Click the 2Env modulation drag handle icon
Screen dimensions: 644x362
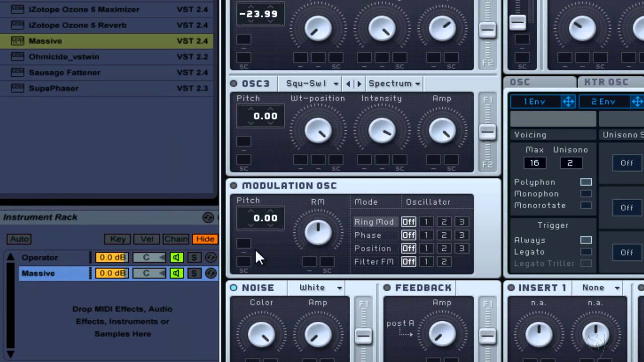637,102
